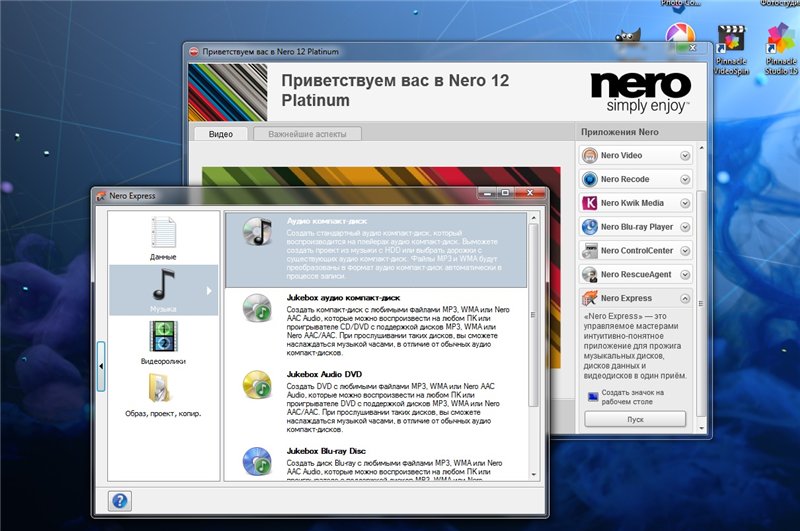This screenshot has width=800, height=531.
Task: Select the Данные document icon in Nero Express
Action: [163, 232]
